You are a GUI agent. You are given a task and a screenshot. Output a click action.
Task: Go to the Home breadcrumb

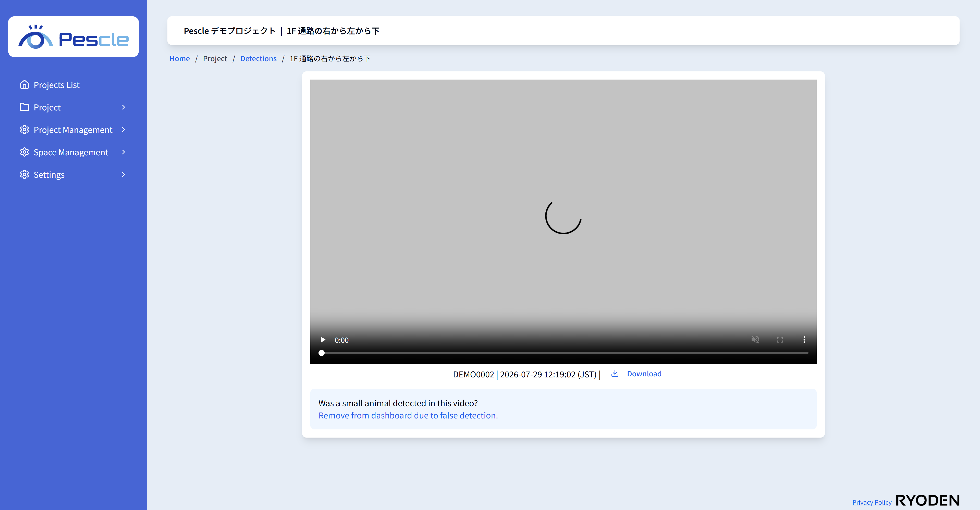point(180,59)
